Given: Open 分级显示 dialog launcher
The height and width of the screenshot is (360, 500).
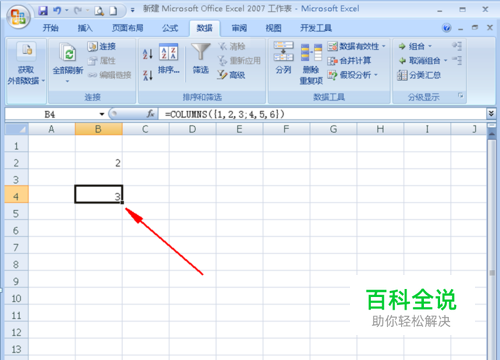Looking at the screenshot, I should pyautogui.click(x=461, y=96).
